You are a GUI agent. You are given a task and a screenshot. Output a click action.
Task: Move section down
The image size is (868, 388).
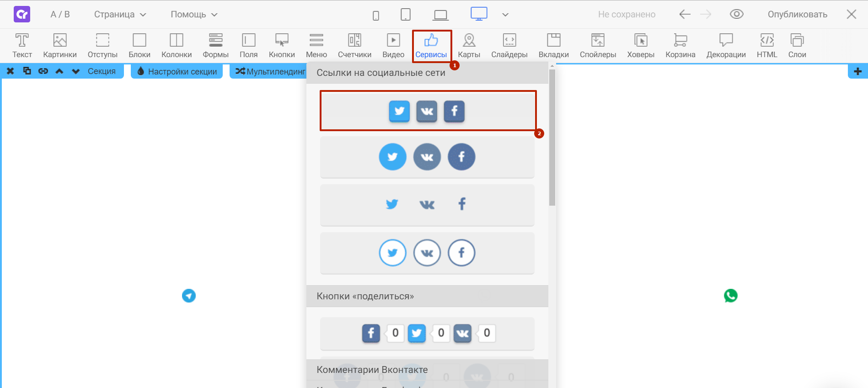76,71
